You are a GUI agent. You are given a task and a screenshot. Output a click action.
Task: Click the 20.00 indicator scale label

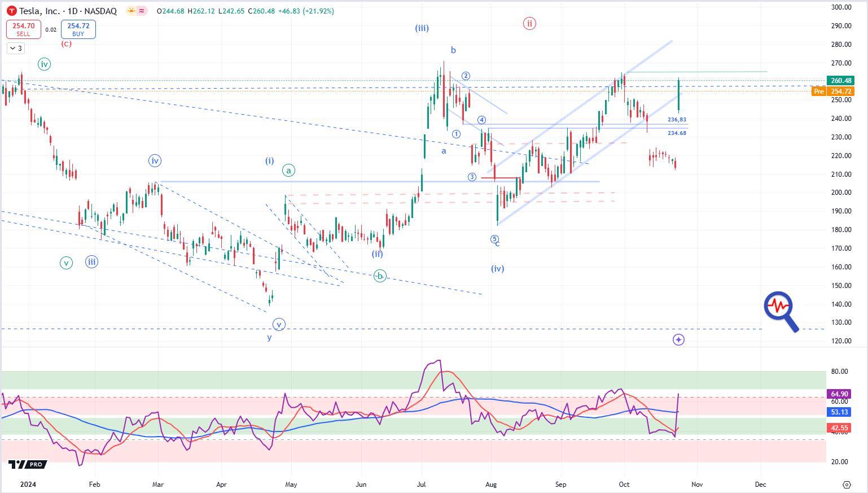839,462
